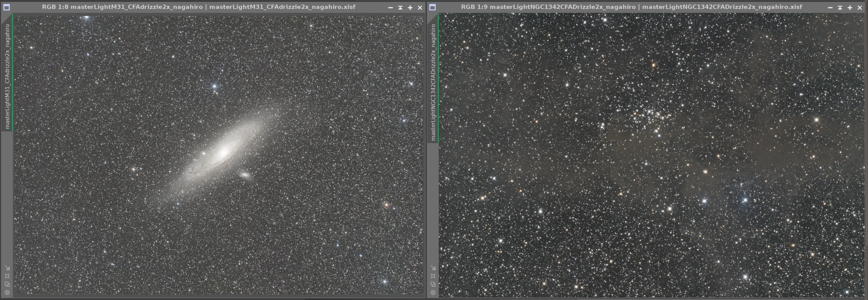Image resolution: width=868 pixels, height=300 pixels.
Task: Select the masterLightM31 vertical view tab
Action: (7, 76)
